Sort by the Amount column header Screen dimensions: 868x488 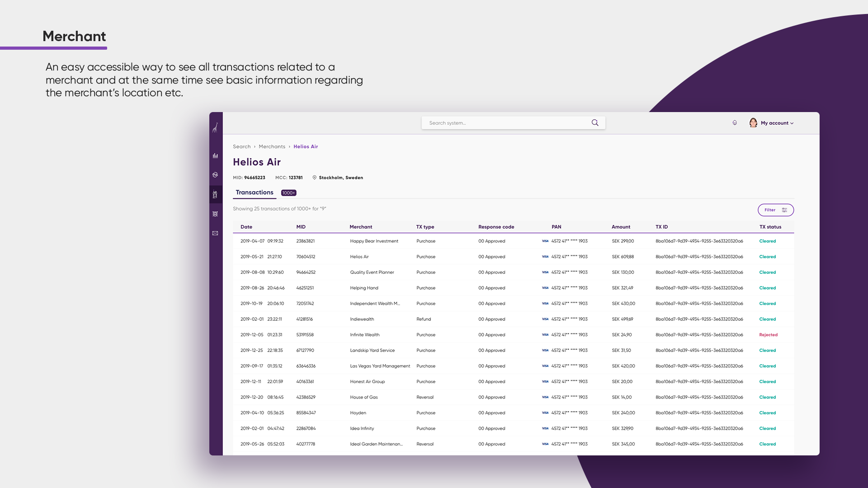pyautogui.click(x=621, y=227)
